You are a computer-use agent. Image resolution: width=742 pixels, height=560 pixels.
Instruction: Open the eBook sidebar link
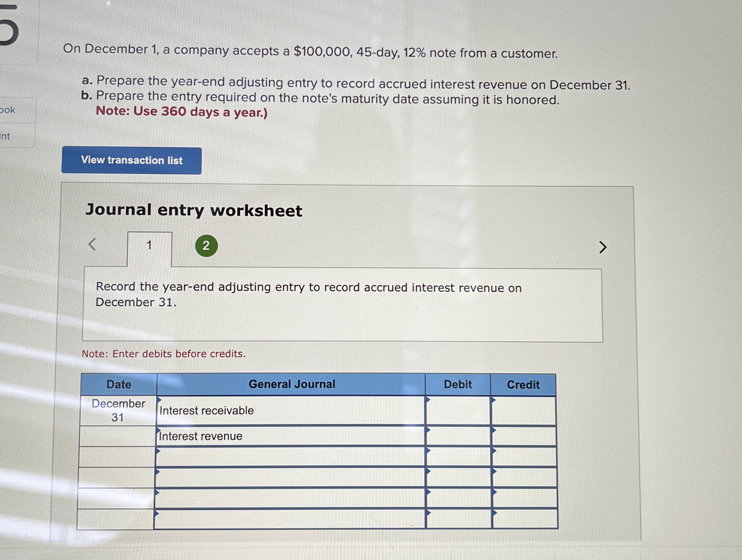[x=8, y=110]
